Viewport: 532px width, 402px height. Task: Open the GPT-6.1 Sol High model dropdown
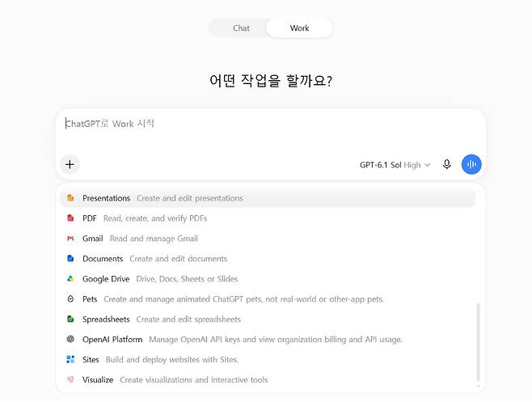tap(395, 165)
